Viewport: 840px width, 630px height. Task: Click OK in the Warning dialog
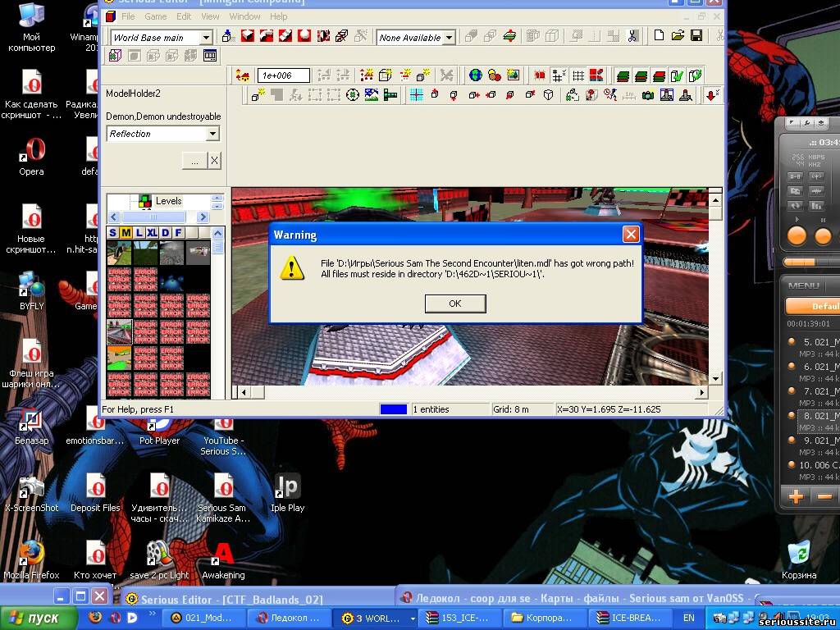pos(454,304)
